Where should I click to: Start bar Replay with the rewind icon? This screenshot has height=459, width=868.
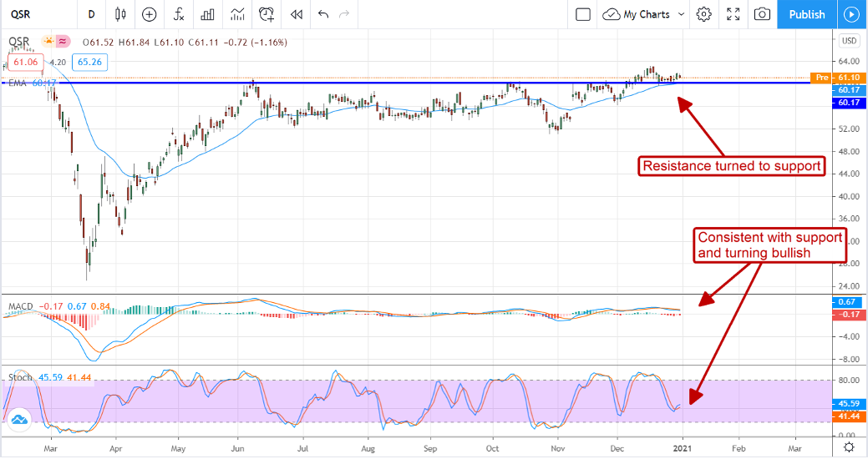(x=295, y=14)
